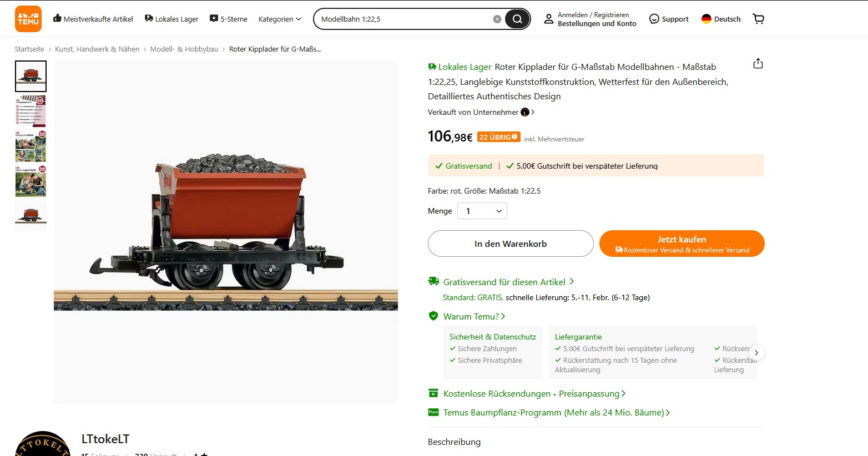The height and width of the screenshot is (456, 868).
Task: Open the shopping cart
Action: click(x=758, y=18)
